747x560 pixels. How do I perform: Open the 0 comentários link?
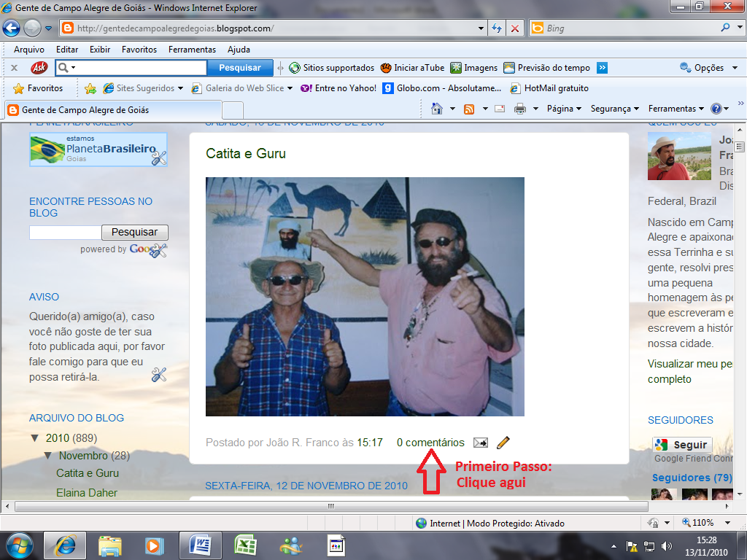click(430, 443)
